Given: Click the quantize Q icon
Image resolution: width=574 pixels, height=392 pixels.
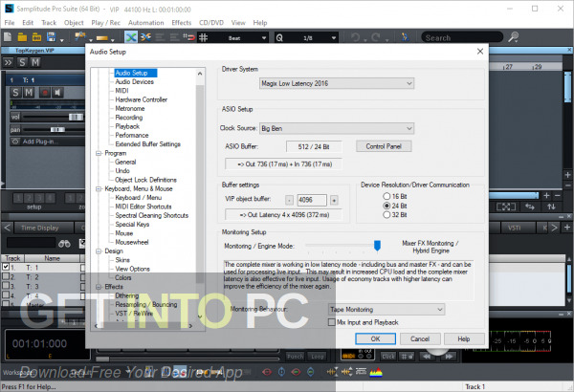Looking at the screenshot, I should pos(279,37).
